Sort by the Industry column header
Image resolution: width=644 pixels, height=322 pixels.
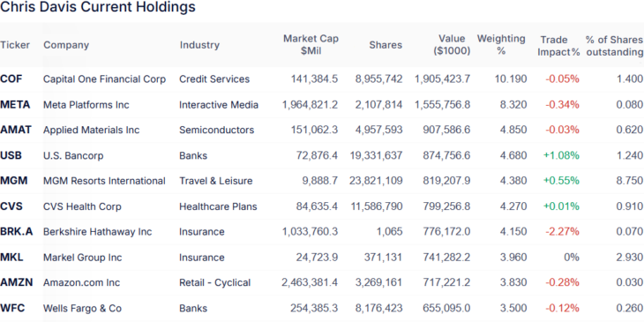[x=199, y=45]
